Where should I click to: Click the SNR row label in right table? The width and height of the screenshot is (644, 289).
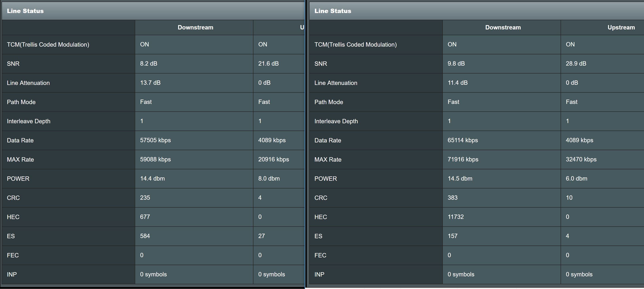(x=321, y=64)
